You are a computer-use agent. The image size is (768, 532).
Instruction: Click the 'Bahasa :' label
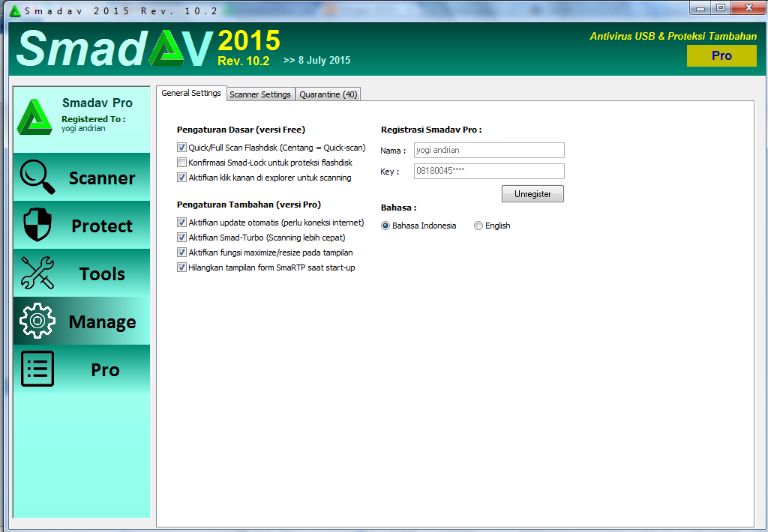399,208
